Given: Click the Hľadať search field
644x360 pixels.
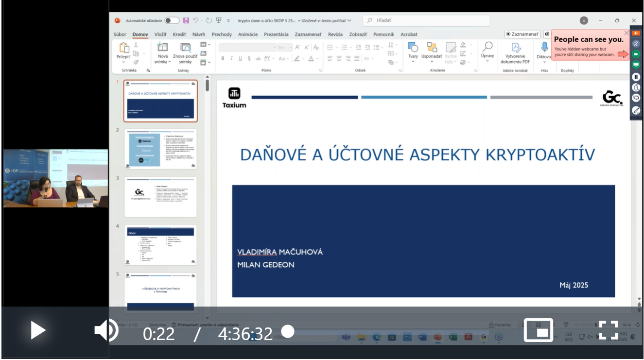Looking at the screenshot, I should [427, 20].
